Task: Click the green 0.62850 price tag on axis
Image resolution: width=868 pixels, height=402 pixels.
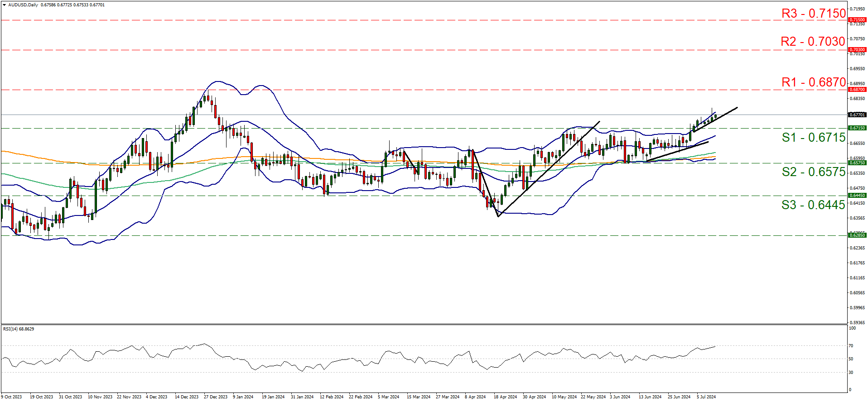Action: 857,235
